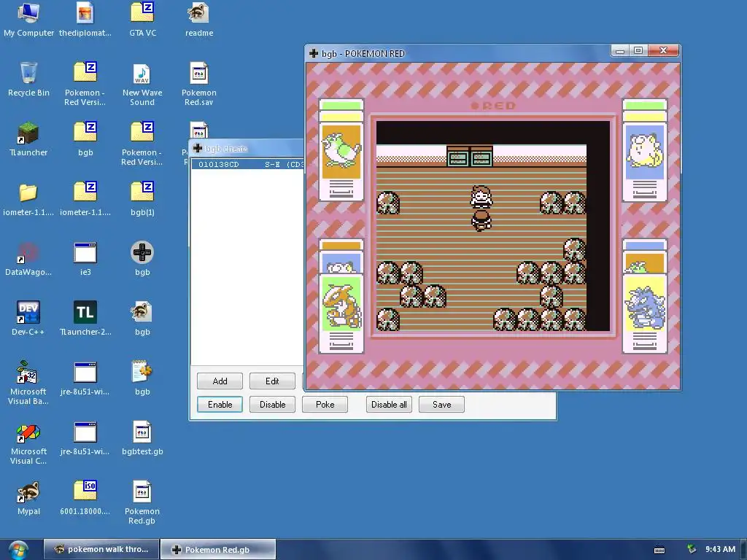Select the iometer yellow folder icon

[28, 198]
